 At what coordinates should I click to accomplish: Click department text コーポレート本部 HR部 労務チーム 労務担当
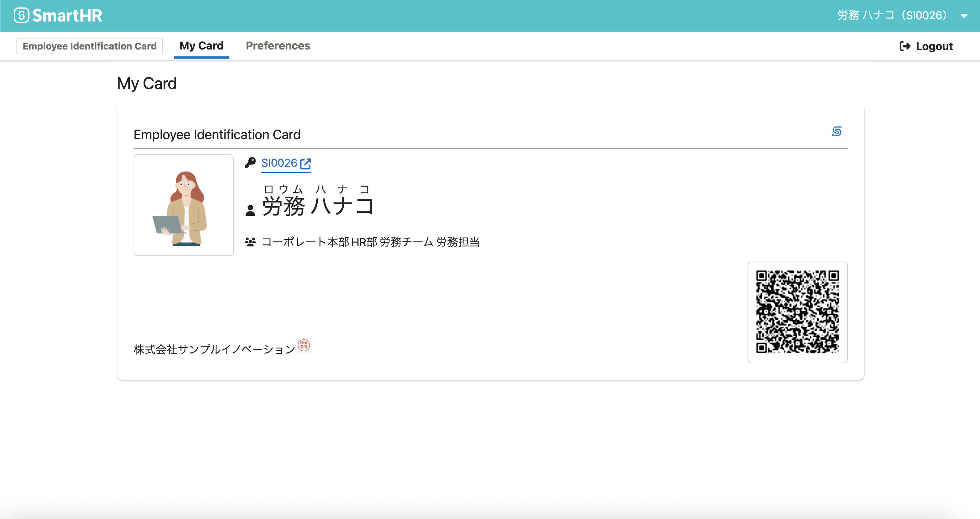pyautogui.click(x=371, y=242)
